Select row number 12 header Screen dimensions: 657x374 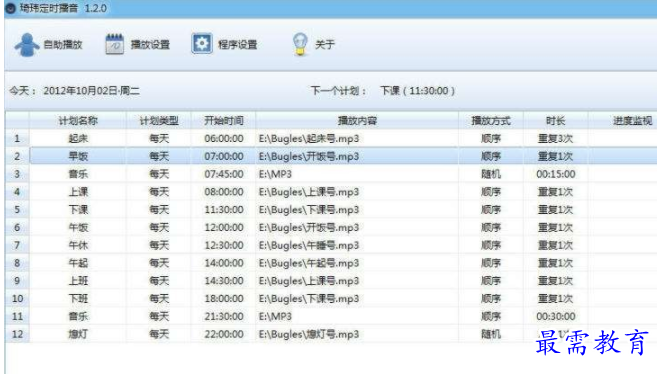17,334
